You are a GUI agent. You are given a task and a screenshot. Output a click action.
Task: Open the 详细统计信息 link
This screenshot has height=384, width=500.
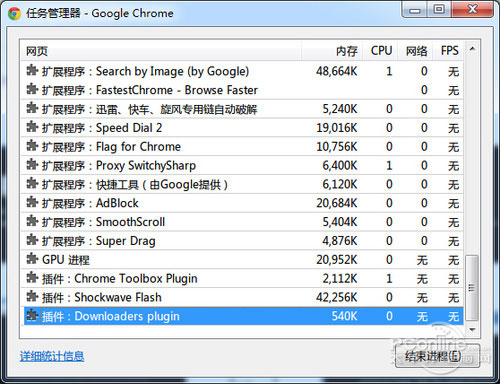tap(52, 356)
